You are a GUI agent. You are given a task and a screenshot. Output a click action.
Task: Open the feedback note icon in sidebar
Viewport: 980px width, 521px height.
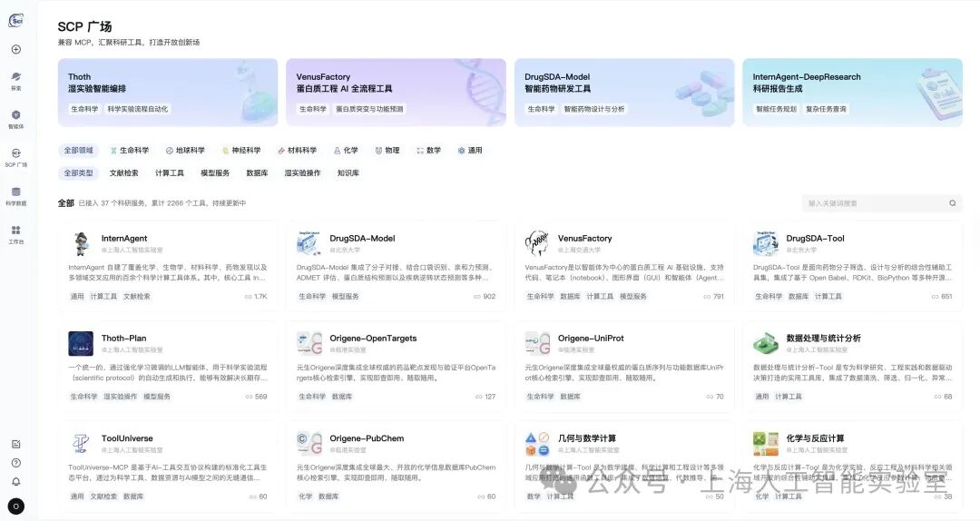[x=16, y=444]
